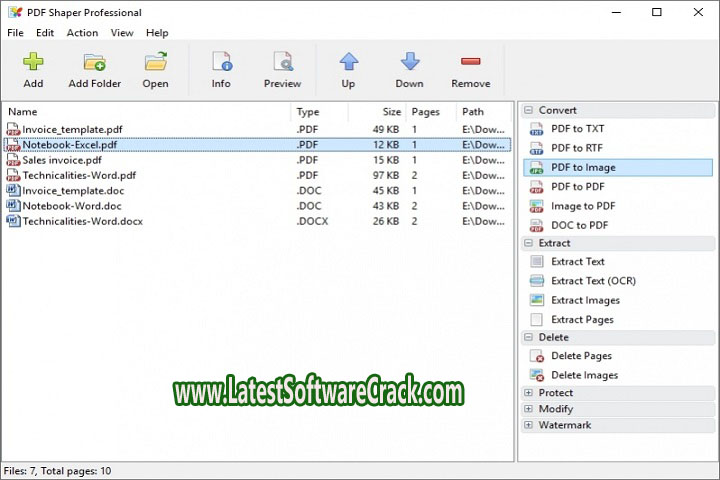This screenshot has height=480, width=720.
Task: Click the red Remove icon
Action: tap(470, 62)
